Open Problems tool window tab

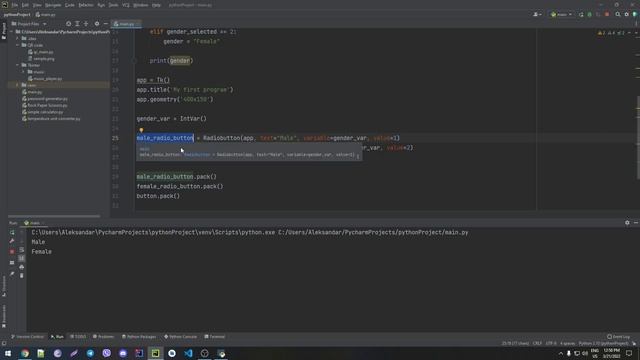click(103, 337)
